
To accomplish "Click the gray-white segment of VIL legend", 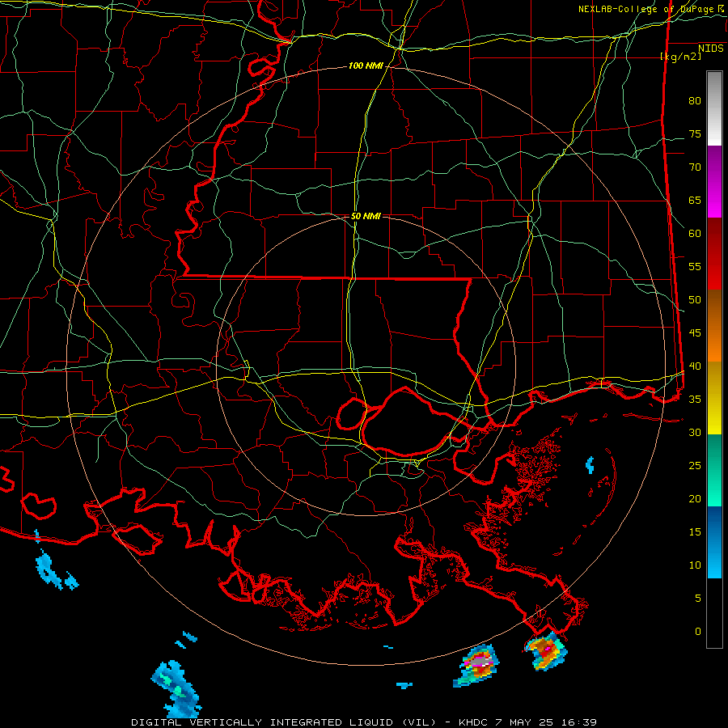I will [714, 108].
